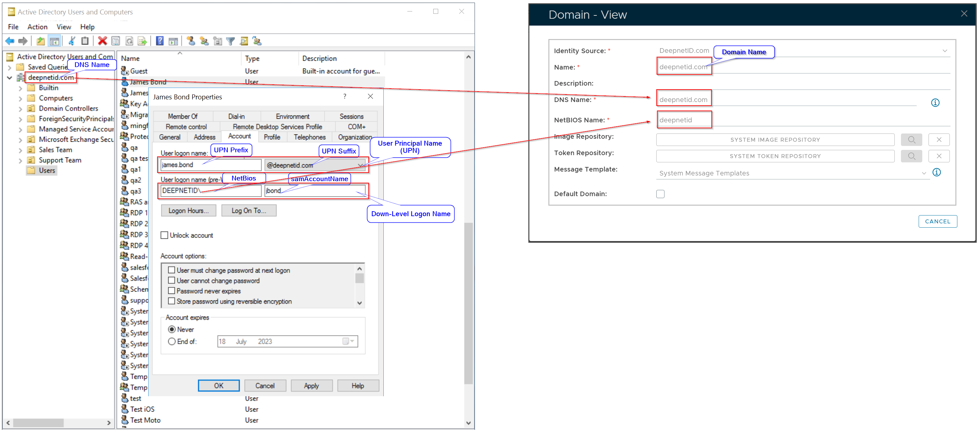
Task: Open the Message Template dropdown
Action: click(924, 173)
